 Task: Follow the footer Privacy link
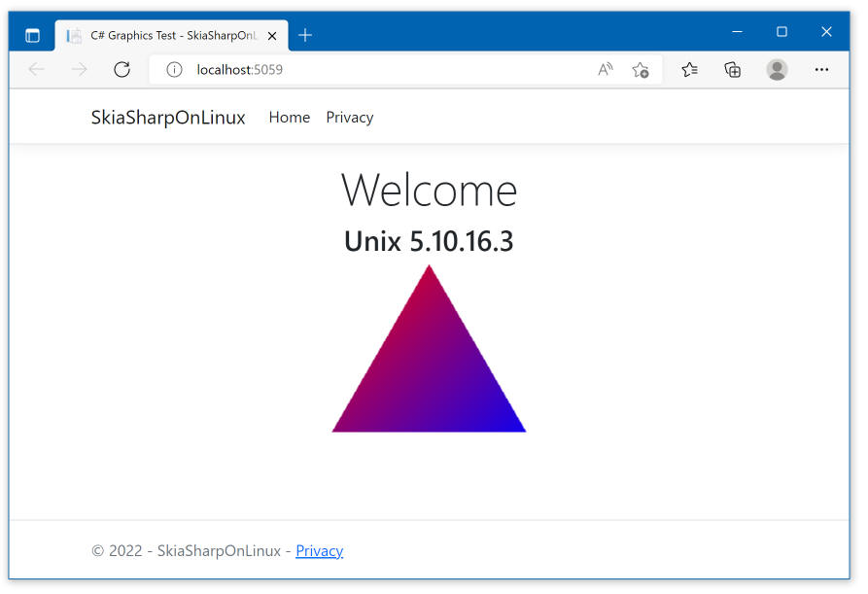tap(320, 551)
